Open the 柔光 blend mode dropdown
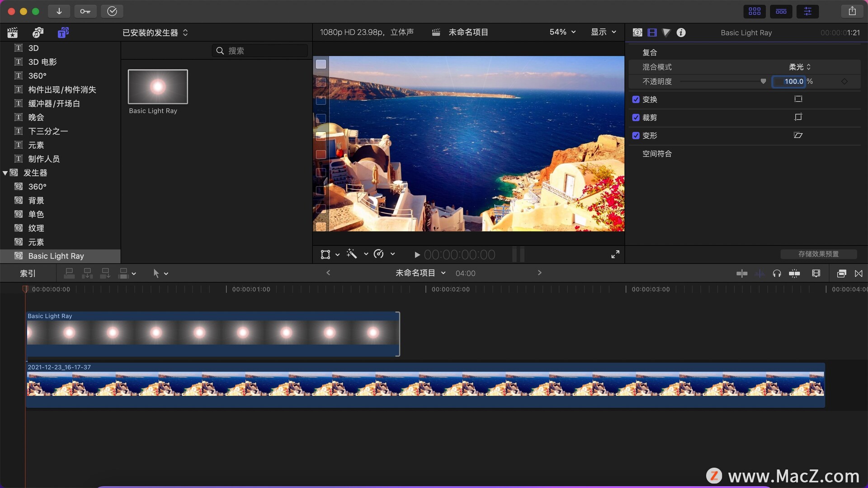The image size is (868, 488). (799, 67)
